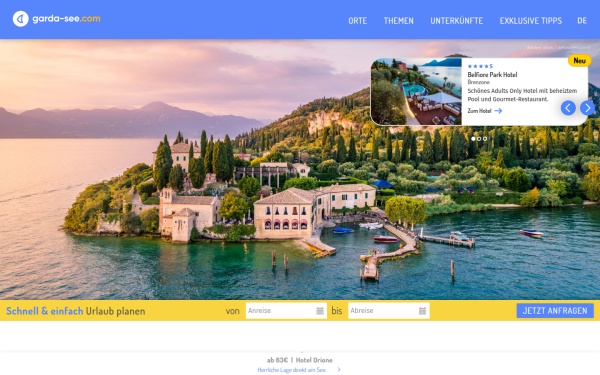Image resolution: width=600 pixels, height=375 pixels.
Task: Open the EXKLUSIVE TIPPS menu
Action: click(530, 21)
